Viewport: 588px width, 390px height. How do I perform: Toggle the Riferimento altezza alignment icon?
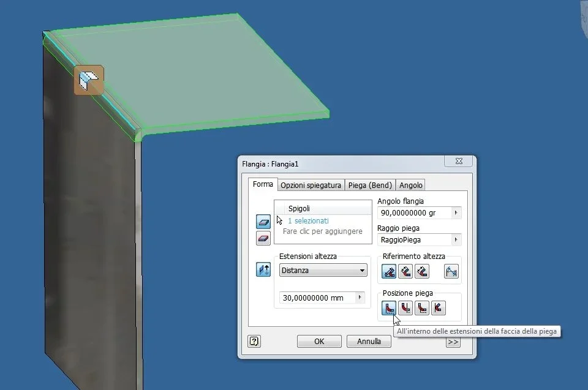[451, 271]
